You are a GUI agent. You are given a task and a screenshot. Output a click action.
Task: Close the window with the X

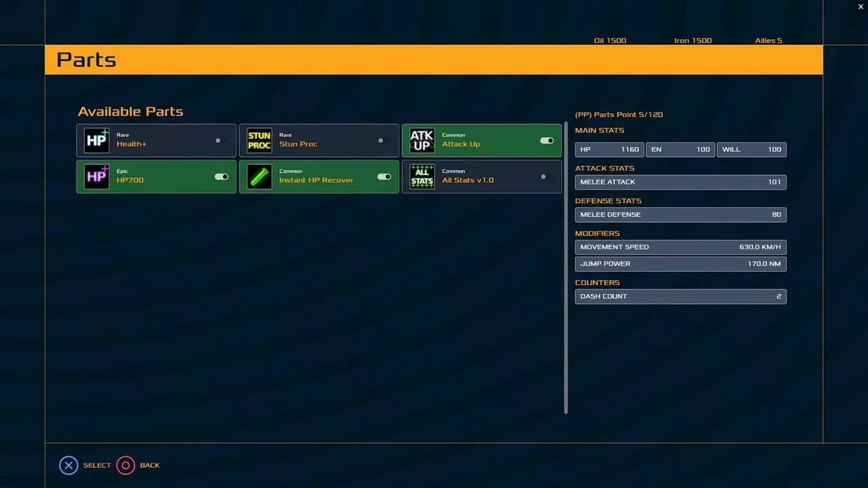861,7
